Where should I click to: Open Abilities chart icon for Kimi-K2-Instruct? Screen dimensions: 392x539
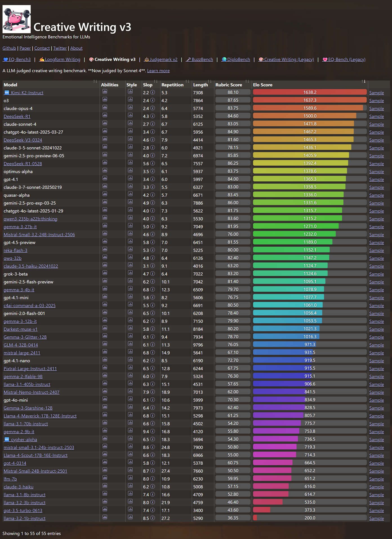pos(105,92)
